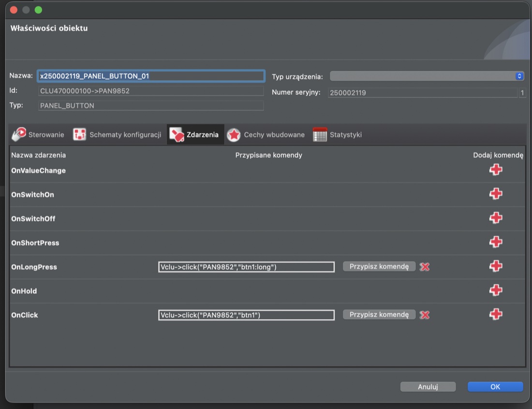532x409 pixels.
Task: Click the OnShortPress event name
Action: pos(35,242)
